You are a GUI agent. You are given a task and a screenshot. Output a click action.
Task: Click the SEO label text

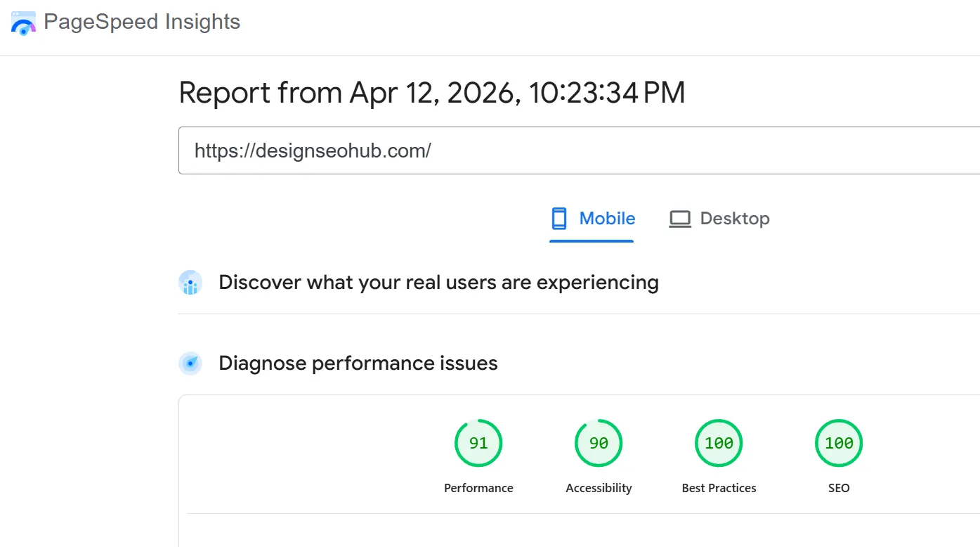click(x=839, y=488)
